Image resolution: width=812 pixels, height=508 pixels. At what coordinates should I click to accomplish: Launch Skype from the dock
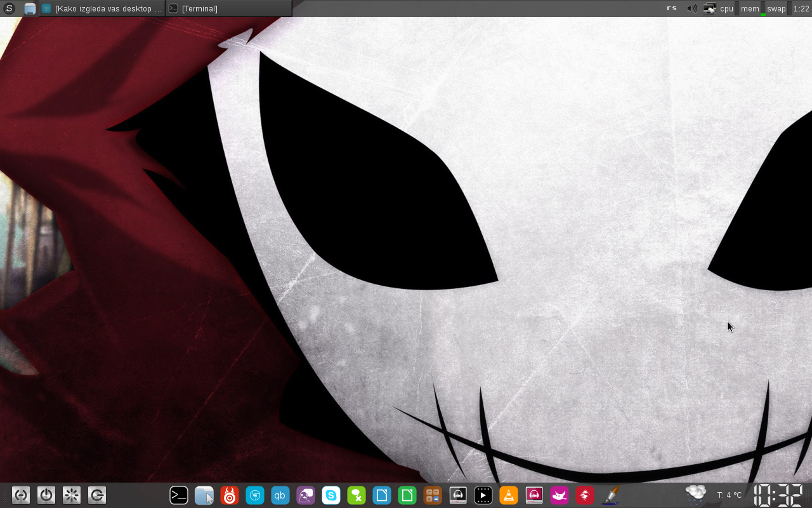point(331,495)
